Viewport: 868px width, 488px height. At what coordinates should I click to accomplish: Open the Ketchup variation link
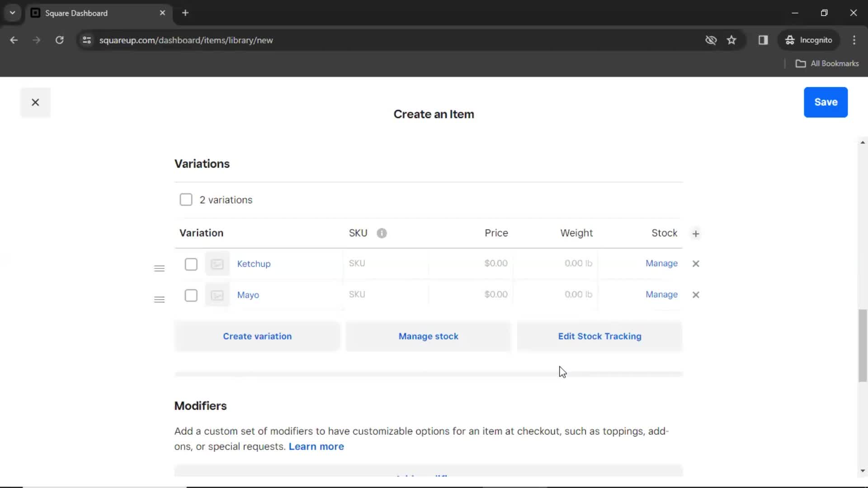(x=254, y=264)
